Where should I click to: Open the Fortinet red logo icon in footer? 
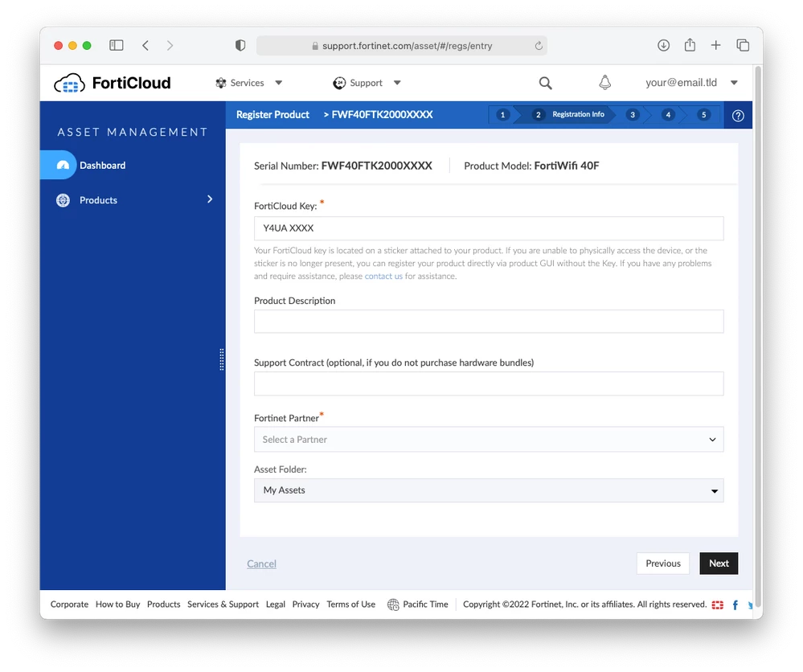click(718, 605)
